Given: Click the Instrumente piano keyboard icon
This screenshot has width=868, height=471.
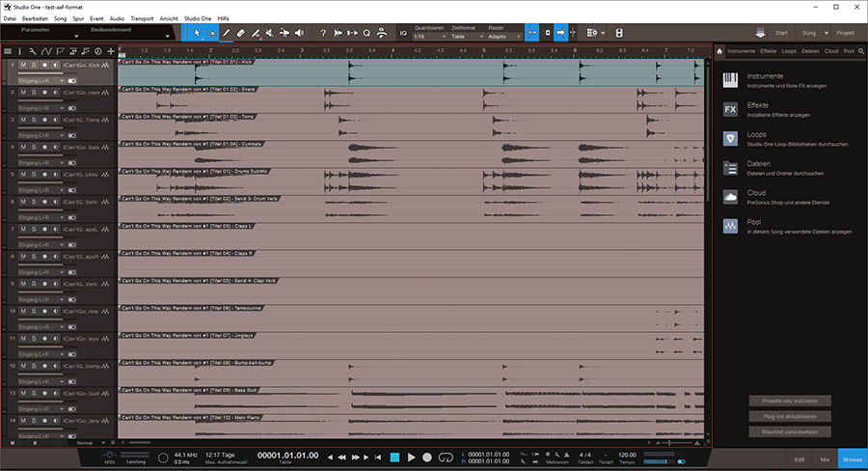Looking at the screenshot, I should click(x=730, y=80).
